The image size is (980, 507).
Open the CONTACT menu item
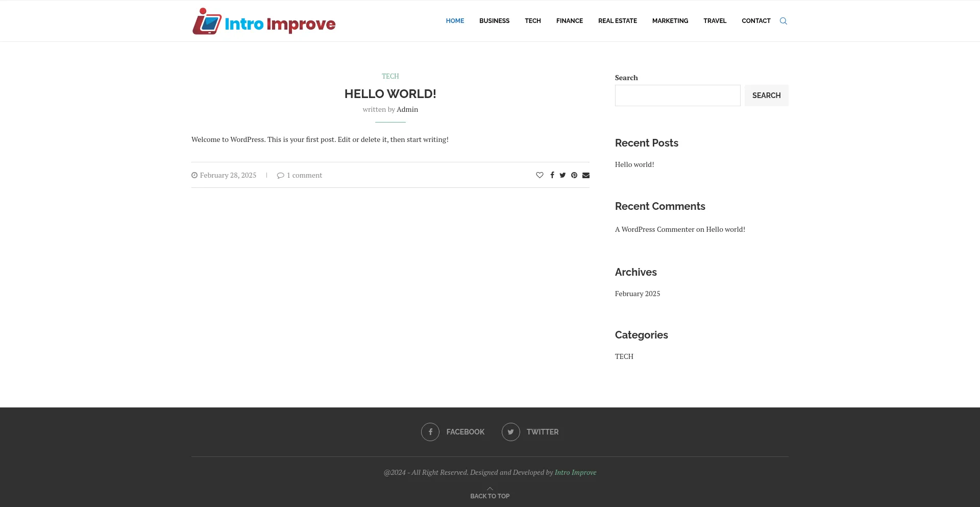756,21
